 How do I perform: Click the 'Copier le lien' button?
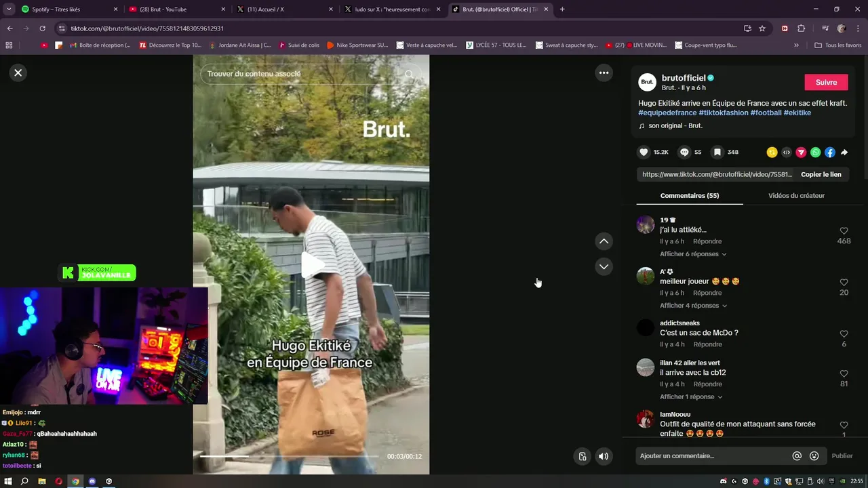821,174
